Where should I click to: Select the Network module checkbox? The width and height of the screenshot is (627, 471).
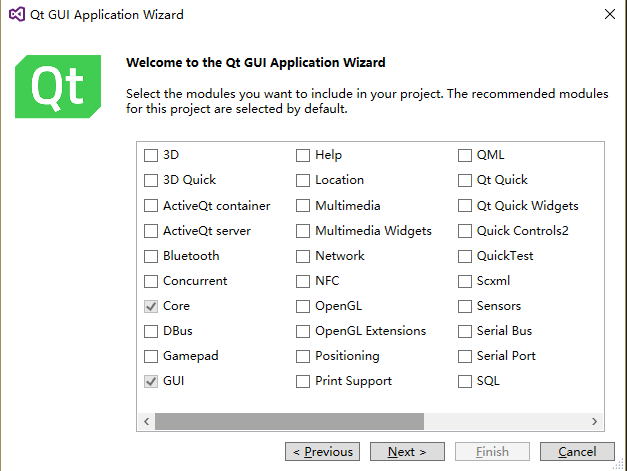point(303,256)
